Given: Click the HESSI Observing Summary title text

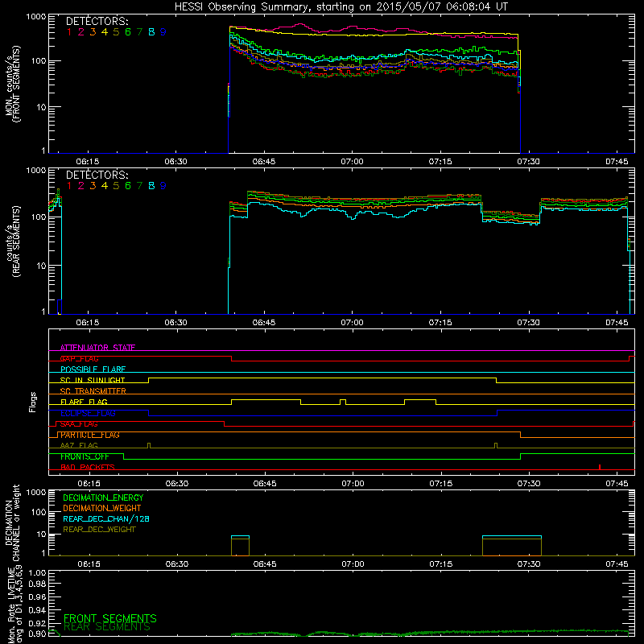Looking at the screenshot, I should click(341, 7).
